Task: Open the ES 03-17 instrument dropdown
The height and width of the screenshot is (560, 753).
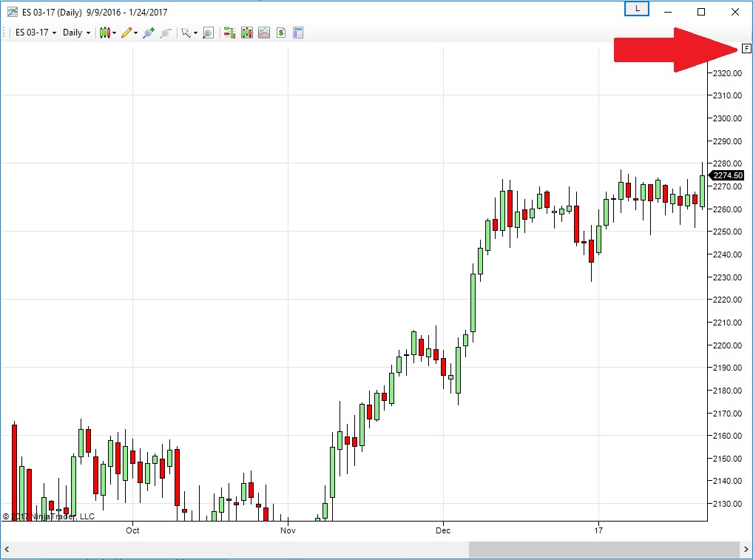Action: coord(36,33)
